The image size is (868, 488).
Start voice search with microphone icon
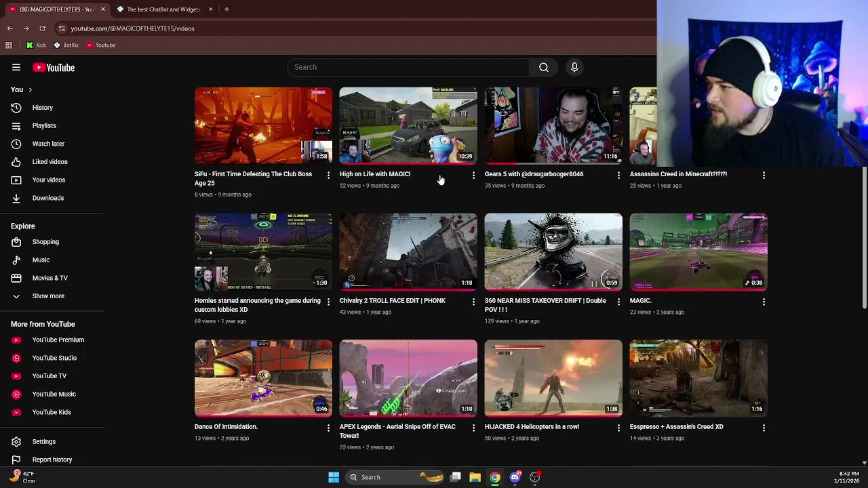coord(574,67)
